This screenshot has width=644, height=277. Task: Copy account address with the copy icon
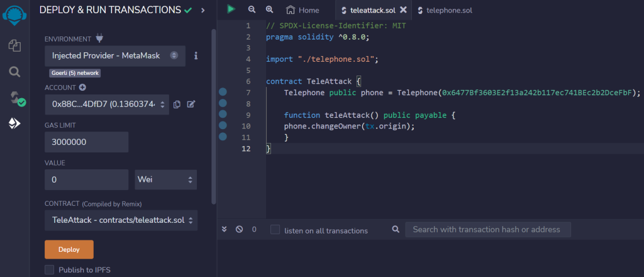[x=177, y=105]
